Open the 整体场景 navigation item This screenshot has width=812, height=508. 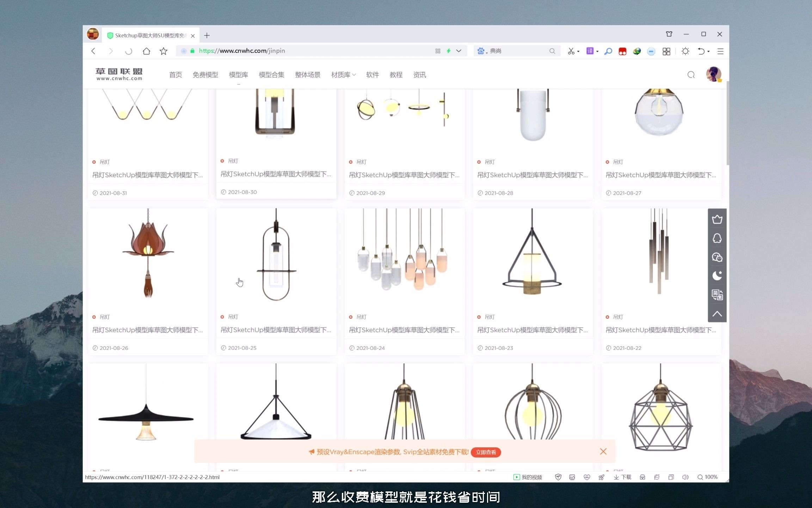tap(308, 75)
